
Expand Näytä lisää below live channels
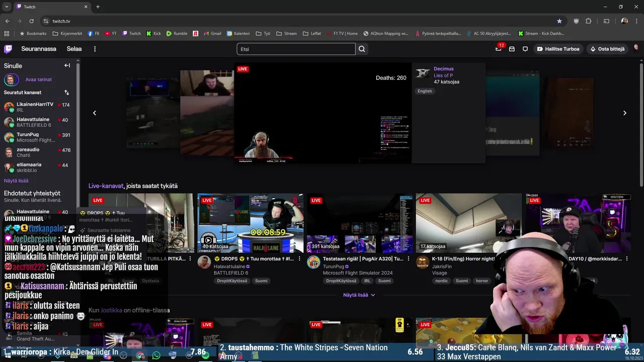[x=359, y=295]
